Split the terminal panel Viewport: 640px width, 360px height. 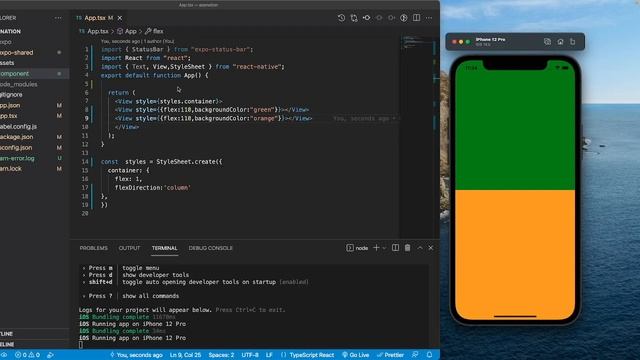tap(396, 248)
